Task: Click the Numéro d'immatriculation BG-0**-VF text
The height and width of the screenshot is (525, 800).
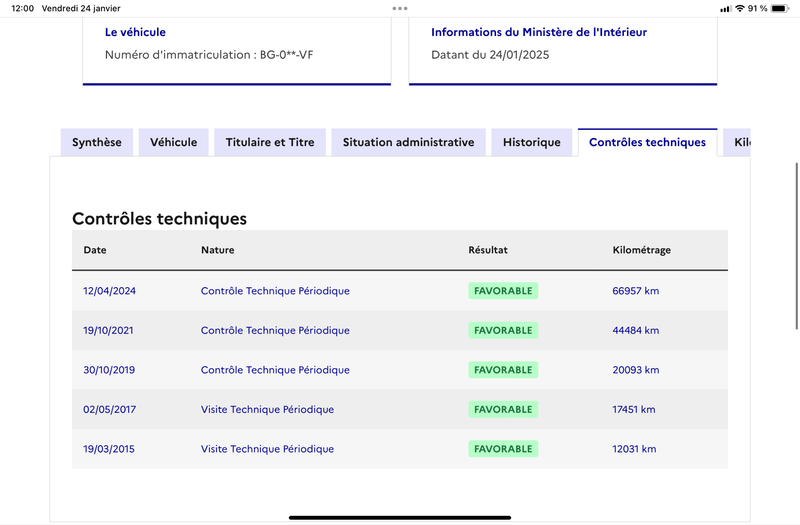Action: 209,55
